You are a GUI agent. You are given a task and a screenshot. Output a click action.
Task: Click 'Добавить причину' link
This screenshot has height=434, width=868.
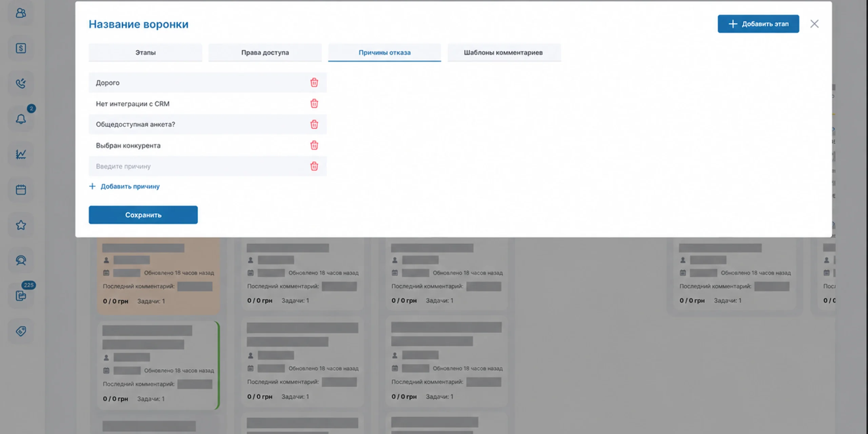tap(124, 186)
